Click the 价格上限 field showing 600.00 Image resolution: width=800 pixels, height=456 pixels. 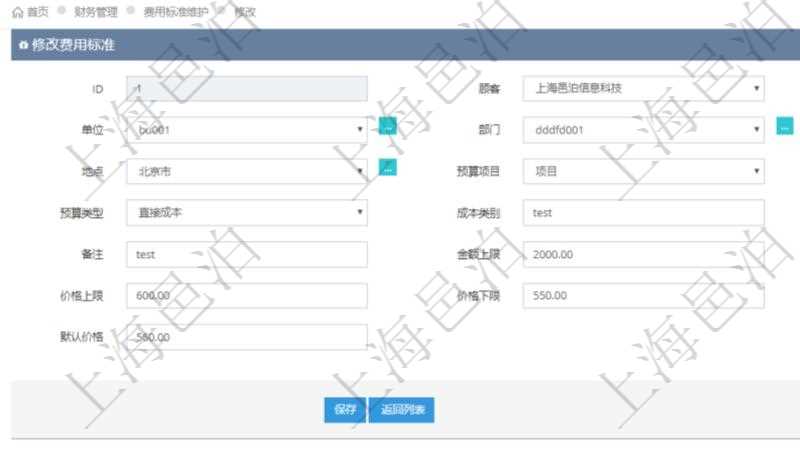(247, 296)
